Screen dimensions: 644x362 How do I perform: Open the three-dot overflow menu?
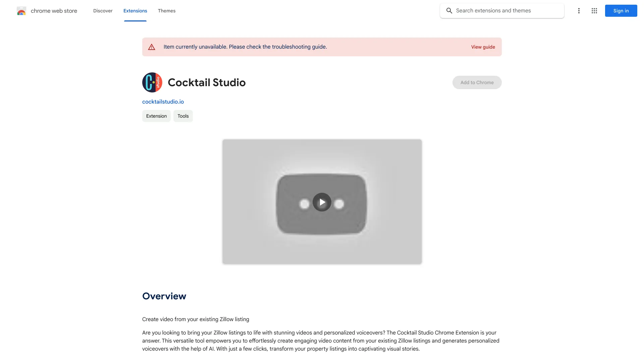point(579,11)
